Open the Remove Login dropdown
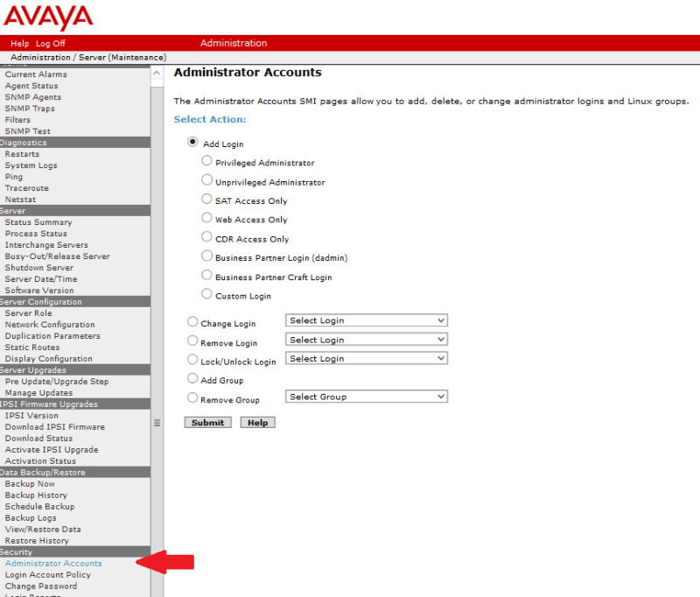This screenshot has height=597, width=700. point(367,340)
